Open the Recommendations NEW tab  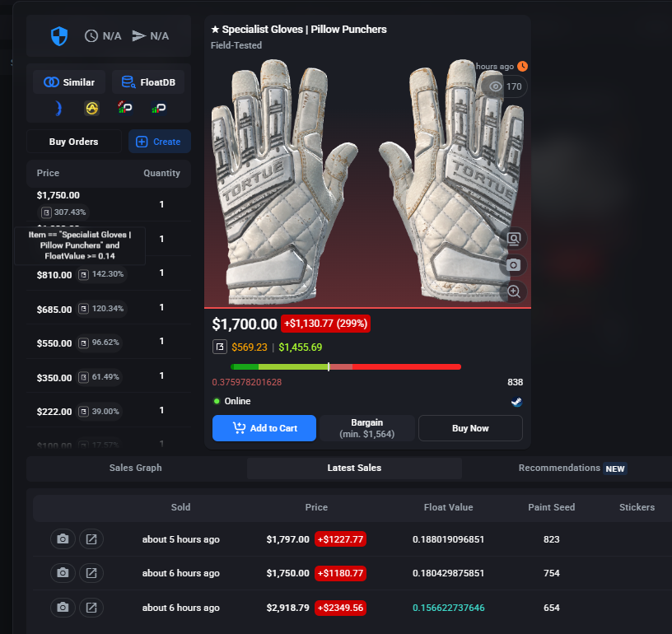(x=572, y=468)
